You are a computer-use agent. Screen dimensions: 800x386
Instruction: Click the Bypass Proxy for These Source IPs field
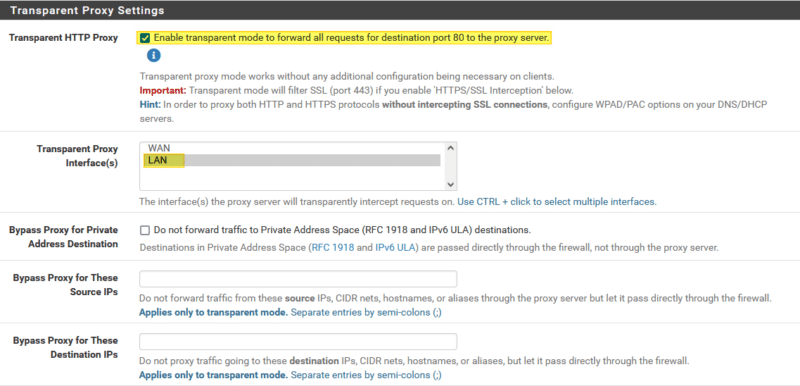[298, 279]
